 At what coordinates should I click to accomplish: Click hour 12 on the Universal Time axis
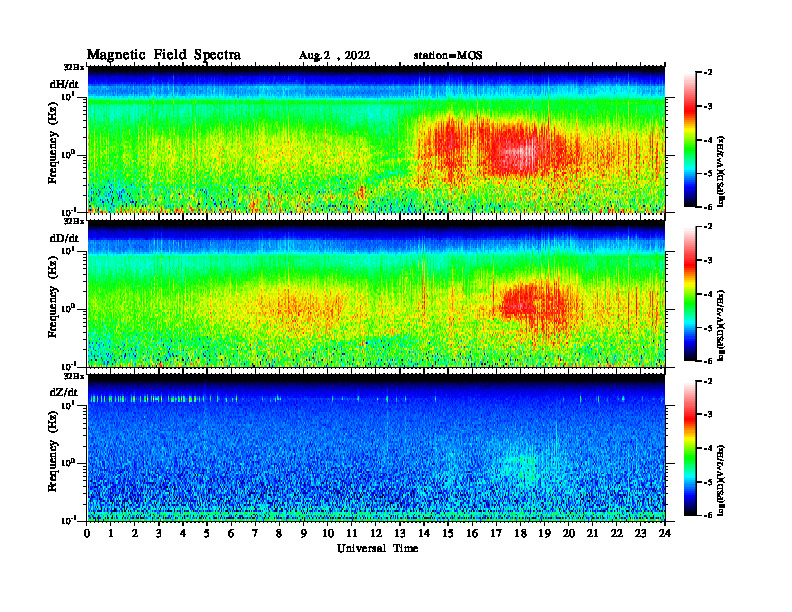click(376, 533)
